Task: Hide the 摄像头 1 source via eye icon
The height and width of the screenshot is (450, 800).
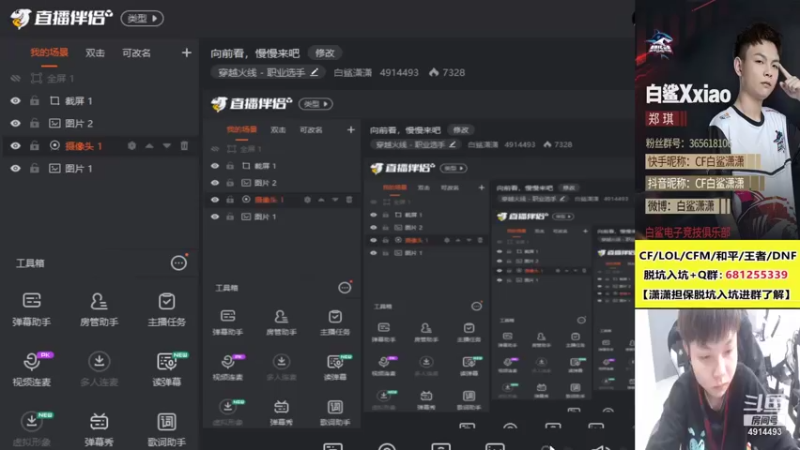Action: (x=15, y=146)
